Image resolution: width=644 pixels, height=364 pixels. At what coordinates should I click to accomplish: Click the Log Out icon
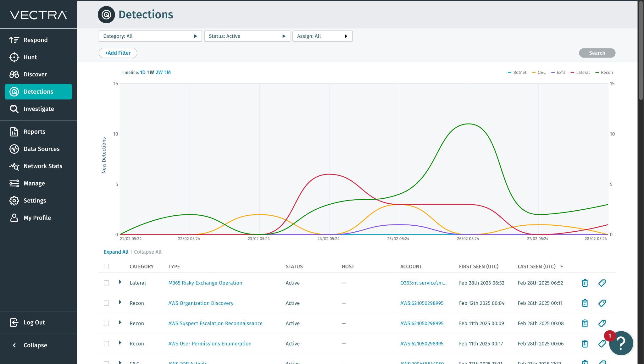click(x=14, y=323)
